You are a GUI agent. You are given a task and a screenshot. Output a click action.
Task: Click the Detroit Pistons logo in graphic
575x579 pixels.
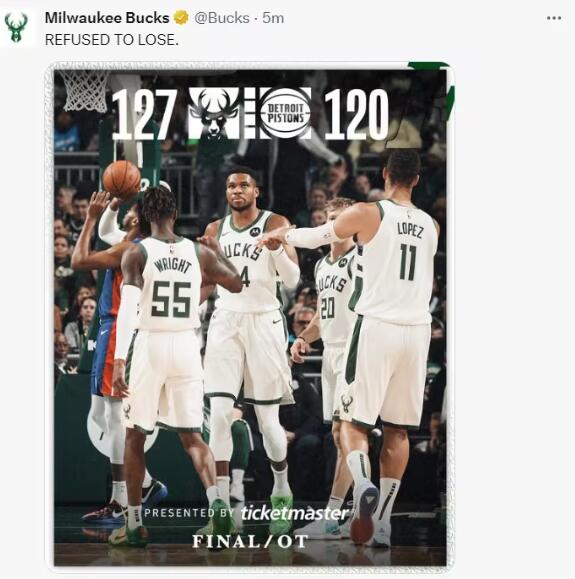click(285, 113)
